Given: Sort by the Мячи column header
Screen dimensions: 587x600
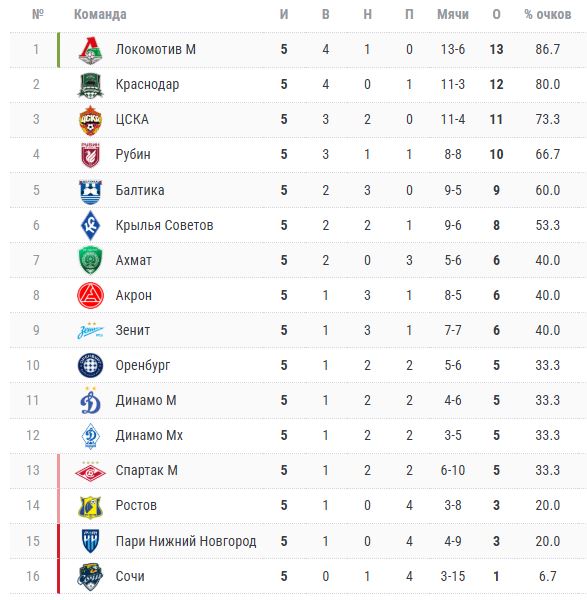Looking at the screenshot, I should coord(453,15).
